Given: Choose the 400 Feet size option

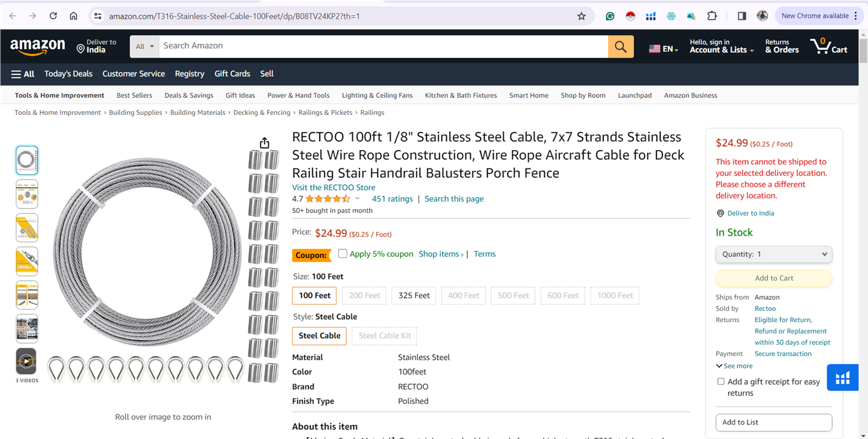Looking at the screenshot, I should 464,296.
